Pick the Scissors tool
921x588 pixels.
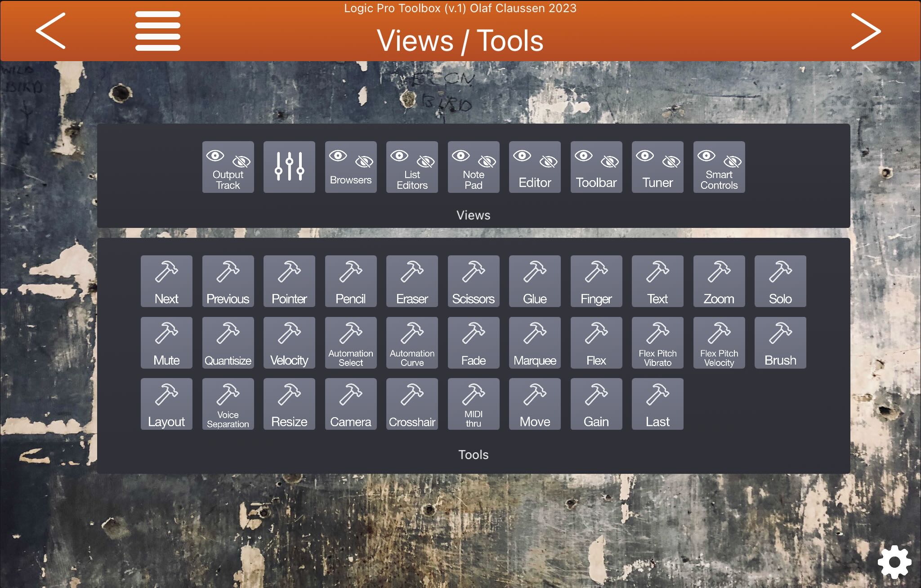coord(474,281)
